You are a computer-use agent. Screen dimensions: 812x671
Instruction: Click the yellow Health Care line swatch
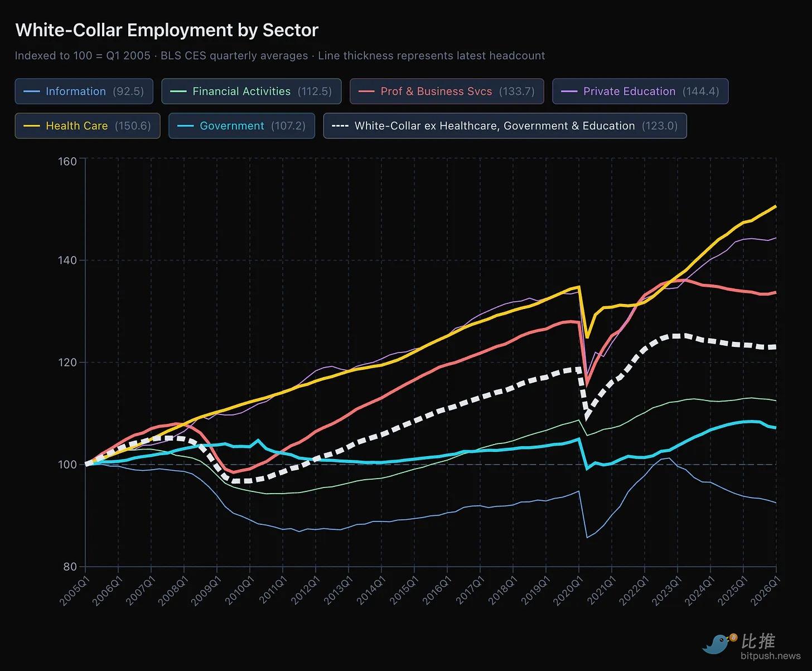[32, 126]
